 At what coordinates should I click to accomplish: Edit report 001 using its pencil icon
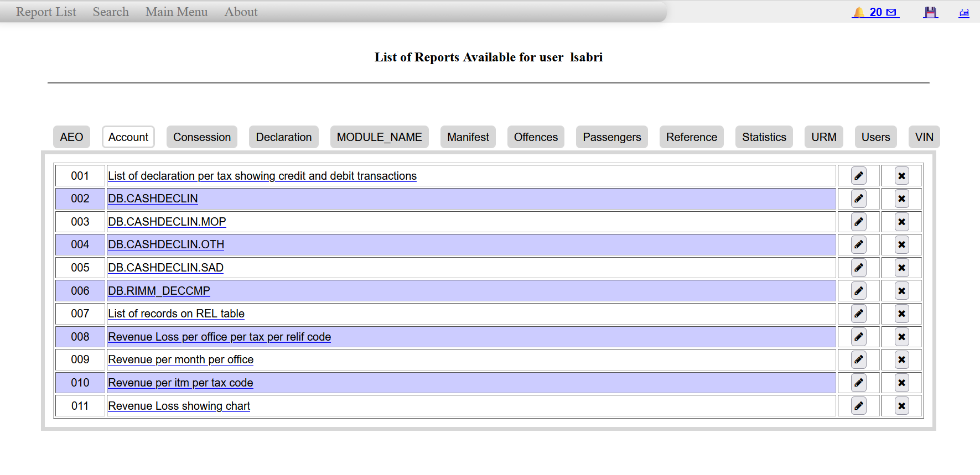tap(858, 176)
